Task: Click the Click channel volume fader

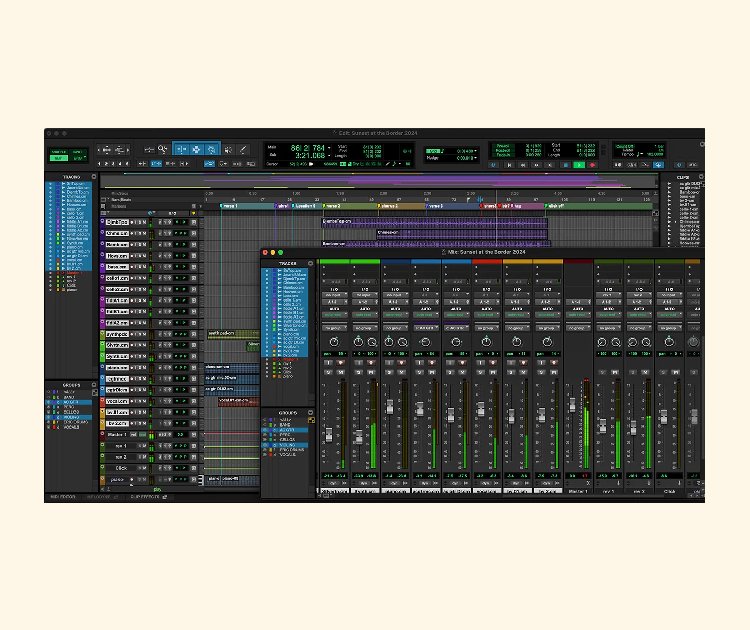Action: [663, 417]
